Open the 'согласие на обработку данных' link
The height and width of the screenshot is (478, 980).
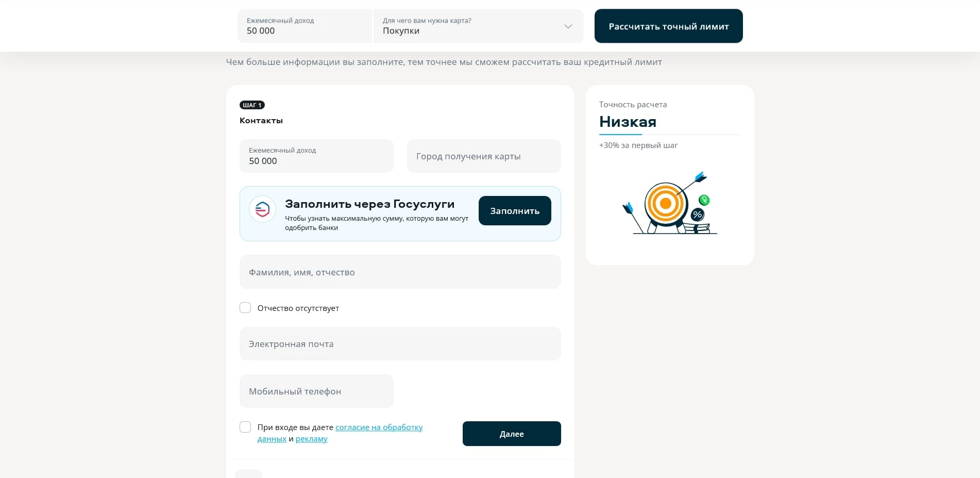point(379,427)
